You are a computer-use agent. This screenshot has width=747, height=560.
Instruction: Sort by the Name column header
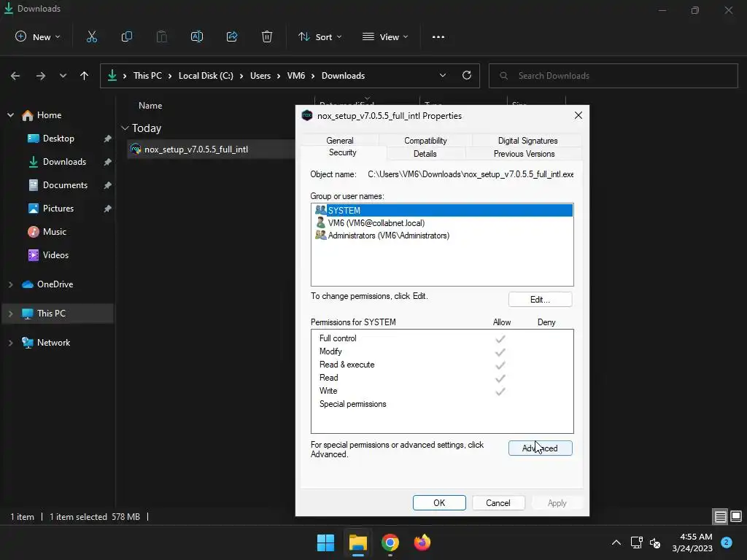150,106
